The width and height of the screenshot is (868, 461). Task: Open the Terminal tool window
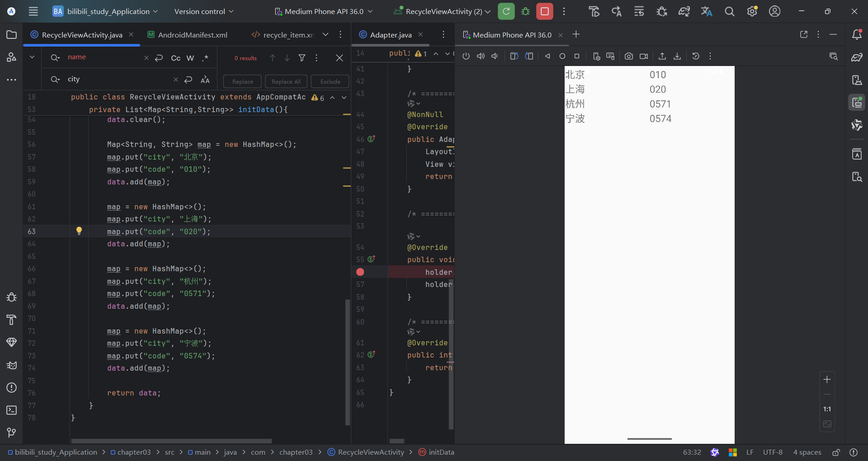click(12, 410)
